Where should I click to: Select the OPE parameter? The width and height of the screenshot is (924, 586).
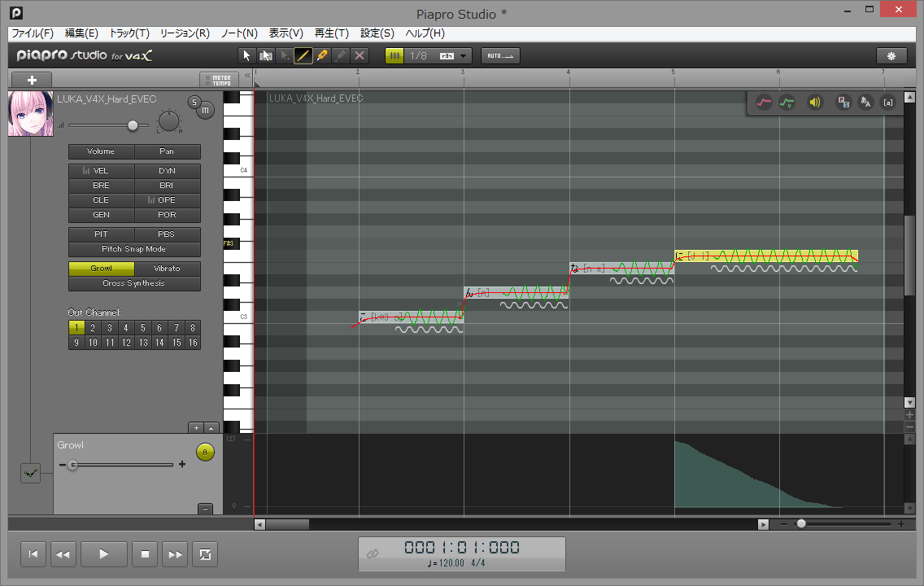[x=168, y=200]
